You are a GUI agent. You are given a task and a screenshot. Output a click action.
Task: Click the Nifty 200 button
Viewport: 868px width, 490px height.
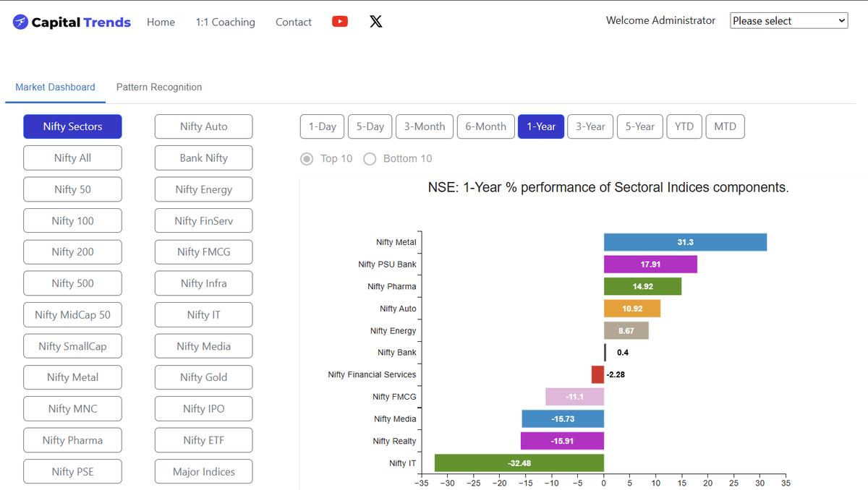point(72,252)
